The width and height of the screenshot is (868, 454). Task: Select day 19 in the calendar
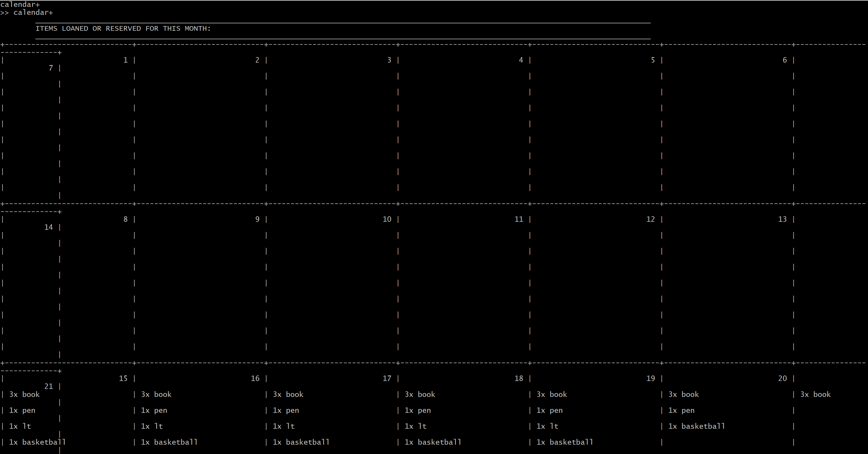[x=650, y=379]
